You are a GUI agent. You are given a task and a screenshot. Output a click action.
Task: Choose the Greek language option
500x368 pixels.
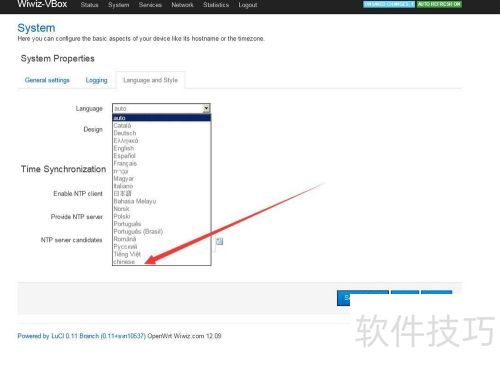162,141
